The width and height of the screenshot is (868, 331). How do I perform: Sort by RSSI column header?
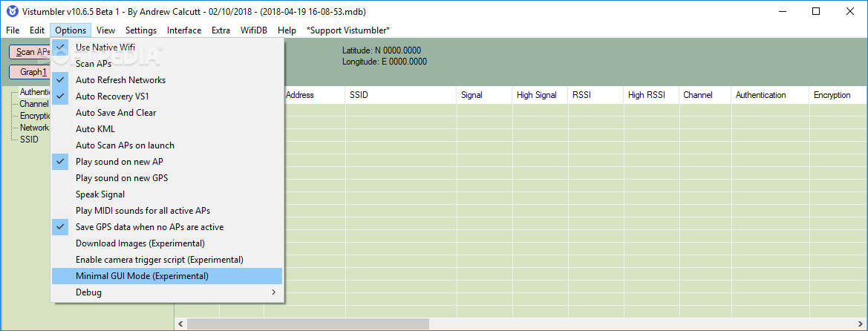tap(595, 95)
